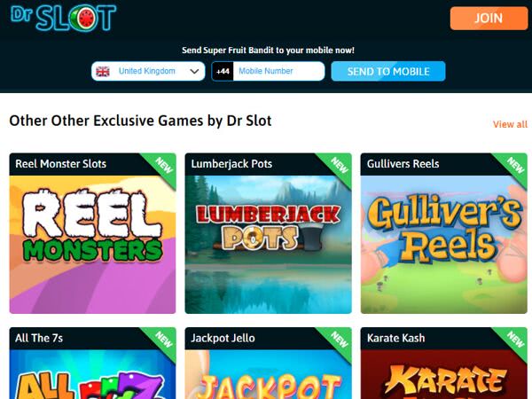Click SEND TO MOBILE button

[388, 71]
